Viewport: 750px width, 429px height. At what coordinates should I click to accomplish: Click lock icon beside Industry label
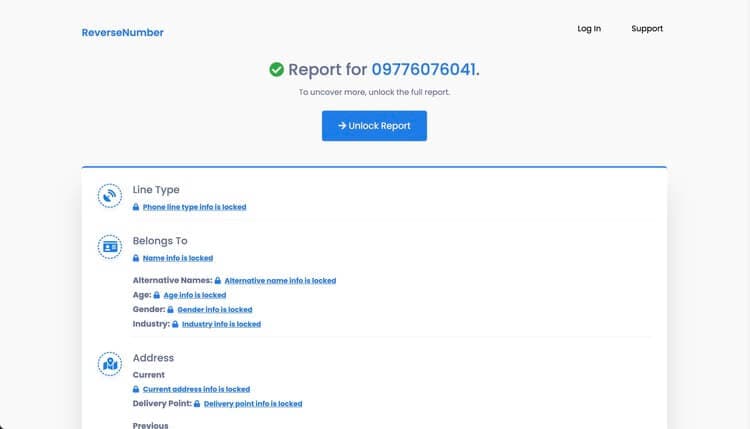click(x=175, y=324)
